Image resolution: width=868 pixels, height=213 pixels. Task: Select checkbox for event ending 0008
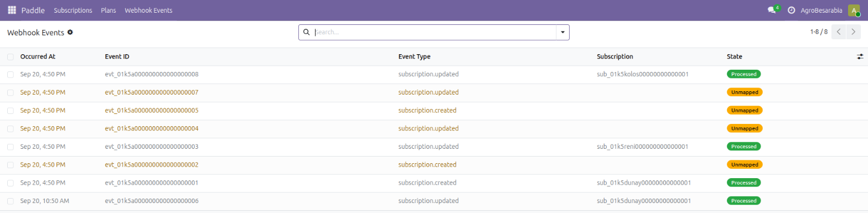tap(11, 74)
